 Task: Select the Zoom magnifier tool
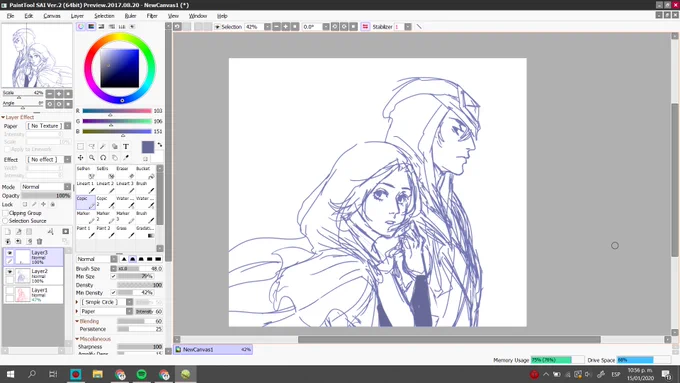pos(92,158)
